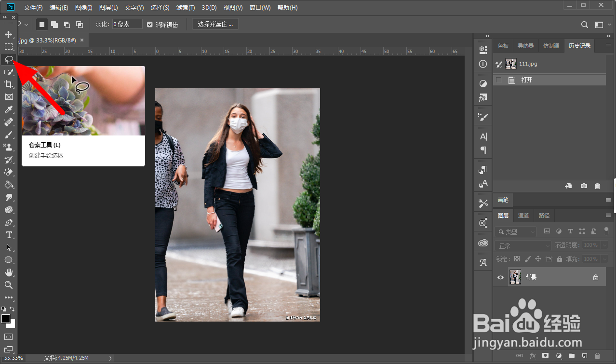Open the Character panel icon
Viewport: 616px width, 364px height.
click(483, 136)
